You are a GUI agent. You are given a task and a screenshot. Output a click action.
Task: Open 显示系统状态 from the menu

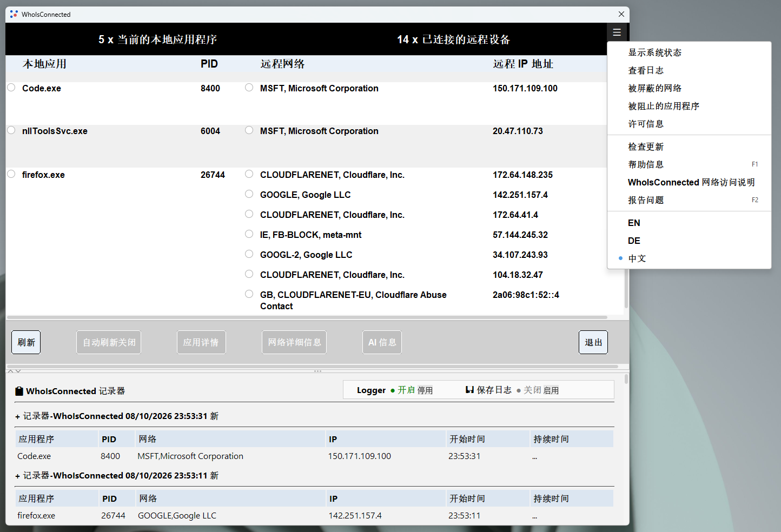click(689, 52)
